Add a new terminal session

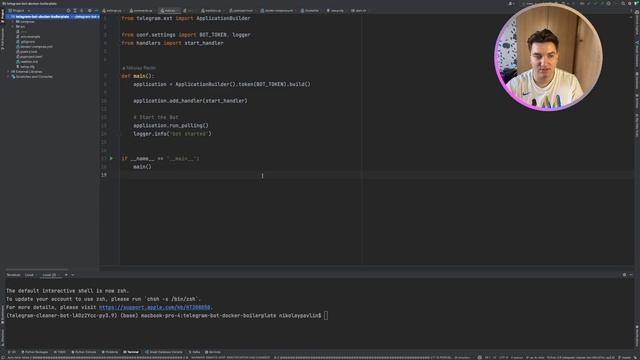66,275
